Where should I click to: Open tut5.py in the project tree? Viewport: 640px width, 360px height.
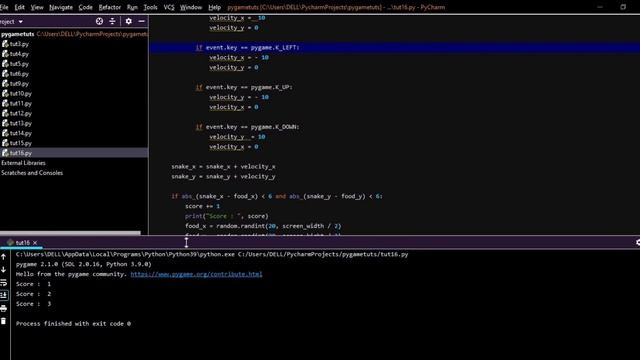click(x=19, y=64)
